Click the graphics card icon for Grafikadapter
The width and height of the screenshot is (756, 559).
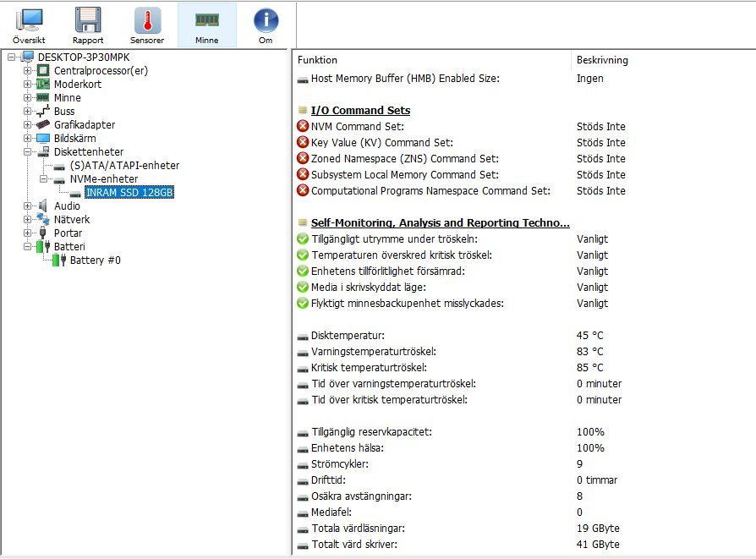pyautogui.click(x=43, y=124)
